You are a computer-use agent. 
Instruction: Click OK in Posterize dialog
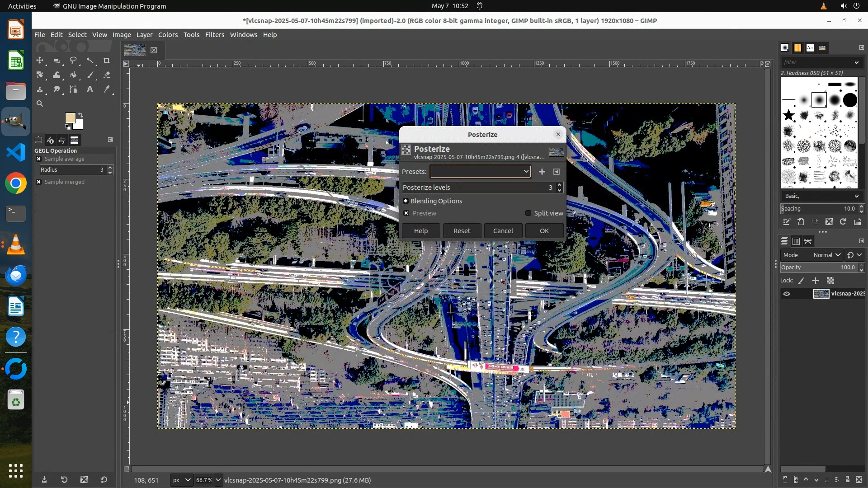[544, 231]
